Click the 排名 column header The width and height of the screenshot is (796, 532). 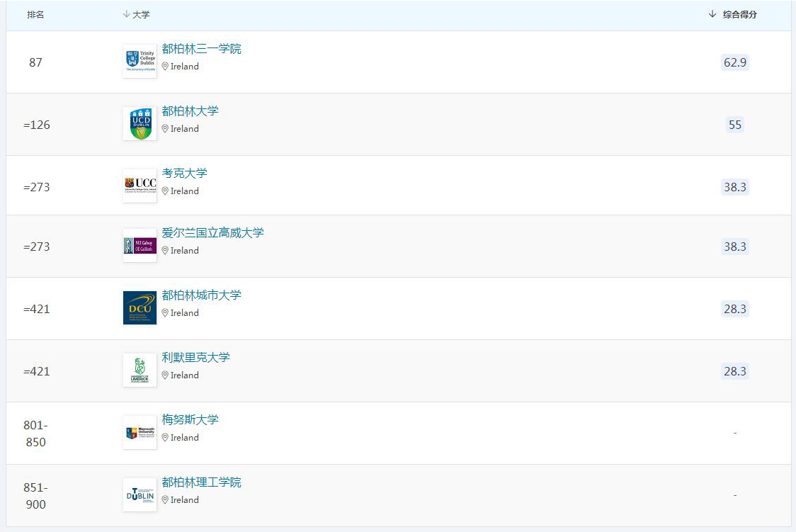tap(35, 15)
